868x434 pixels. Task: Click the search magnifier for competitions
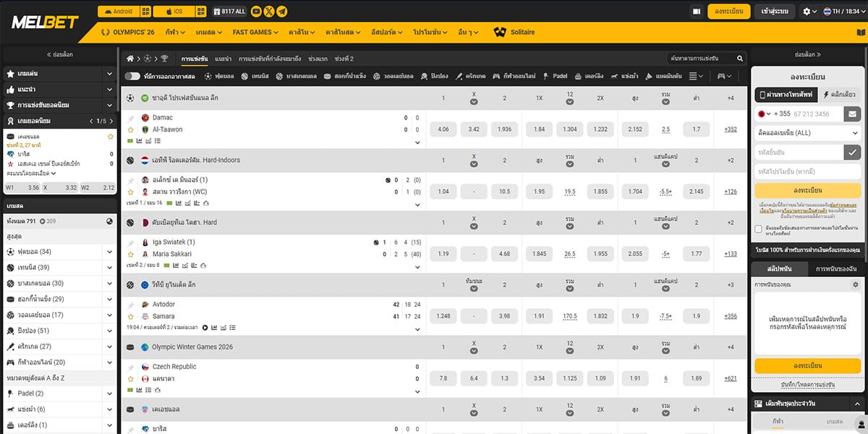pyautogui.click(x=739, y=58)
